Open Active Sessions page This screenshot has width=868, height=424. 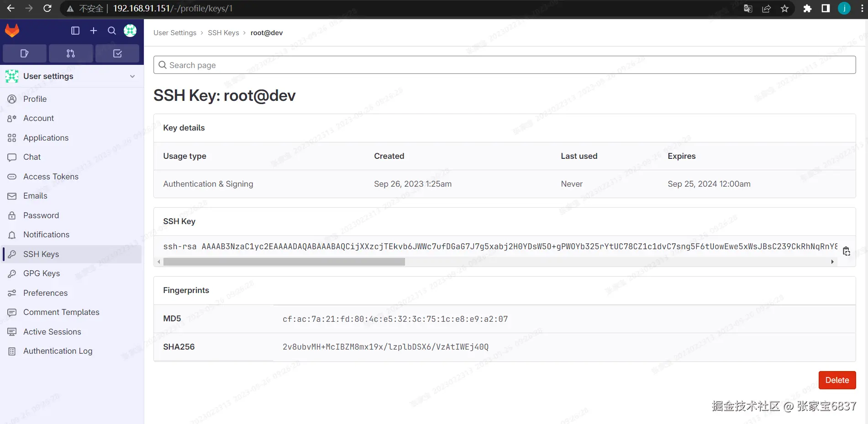[x=72, y=332]
